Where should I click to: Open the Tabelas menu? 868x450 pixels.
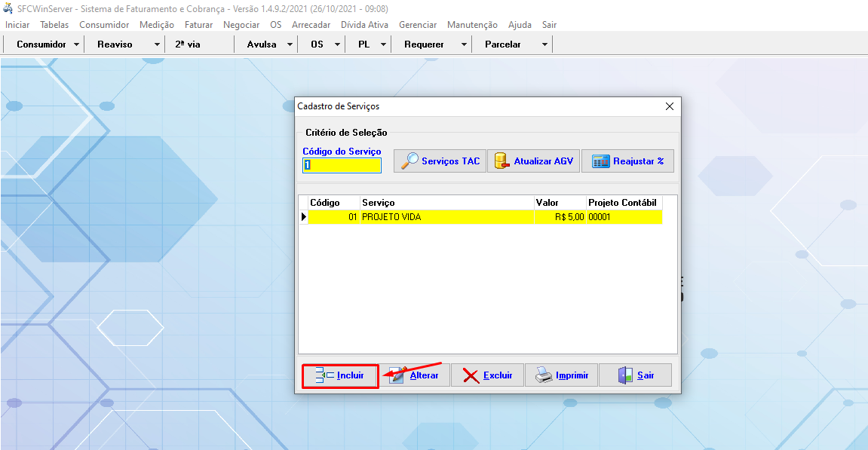(x=54, y=25)
